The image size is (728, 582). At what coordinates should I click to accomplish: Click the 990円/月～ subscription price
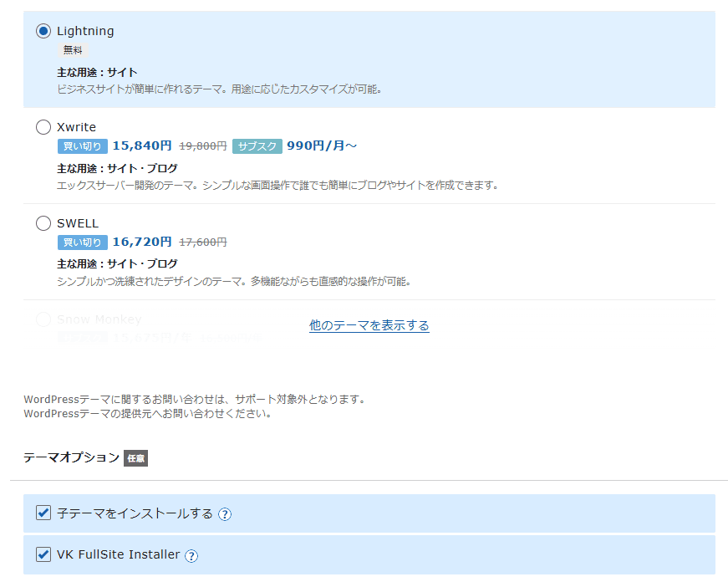click(322, 145)
